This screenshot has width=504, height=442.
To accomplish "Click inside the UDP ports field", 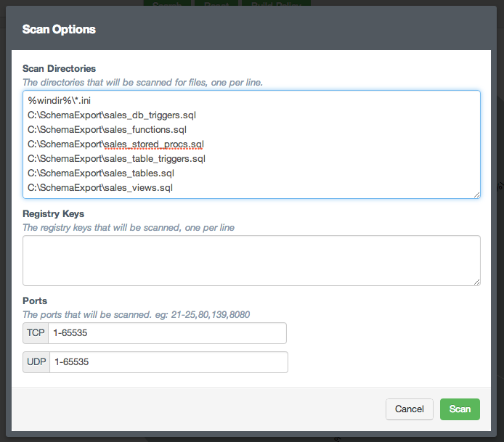I will point(167,362).
